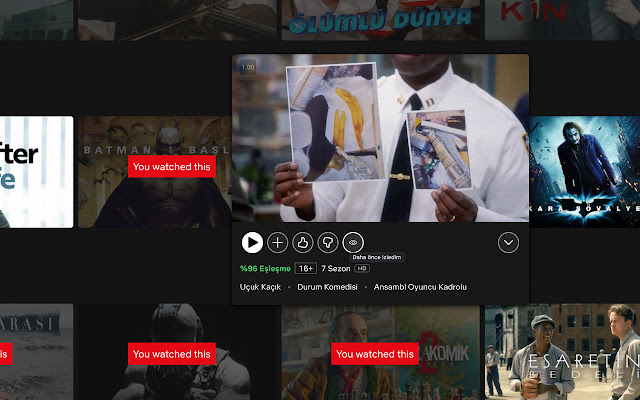The width and height of the screenshot is (640, 400).
Task: Open the sea-scene thumbnail ending in 'ARASI'
Action: 37,352
